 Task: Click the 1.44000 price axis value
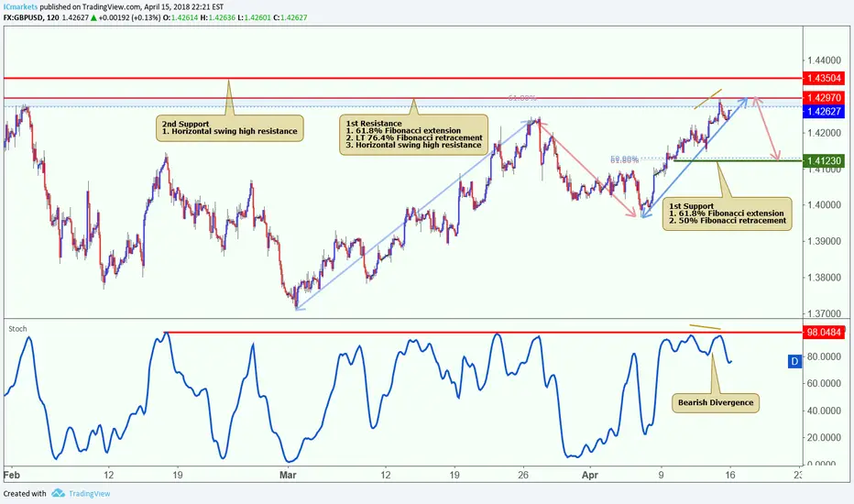click(825, 60)
